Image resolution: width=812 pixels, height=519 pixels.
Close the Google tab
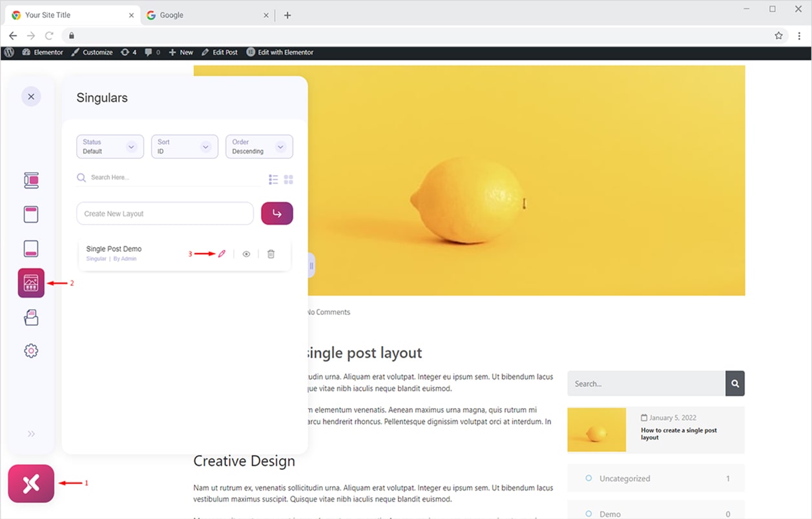pos(266,15)
